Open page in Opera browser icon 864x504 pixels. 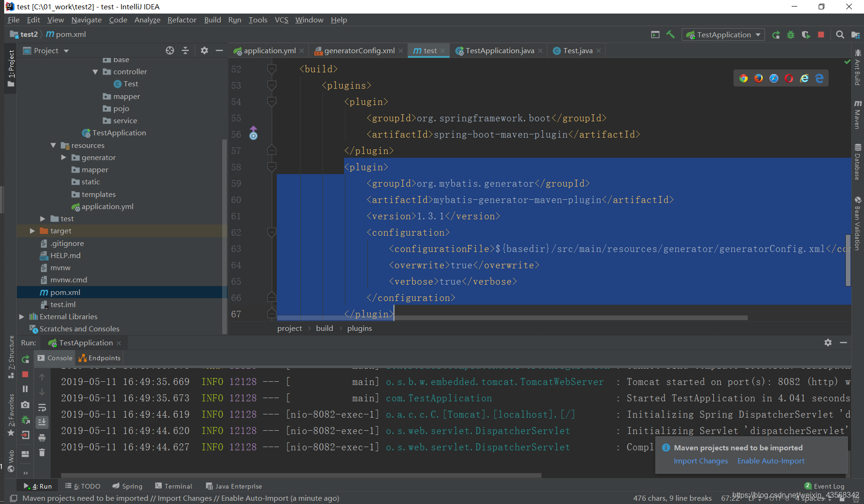tap(789, 78)
